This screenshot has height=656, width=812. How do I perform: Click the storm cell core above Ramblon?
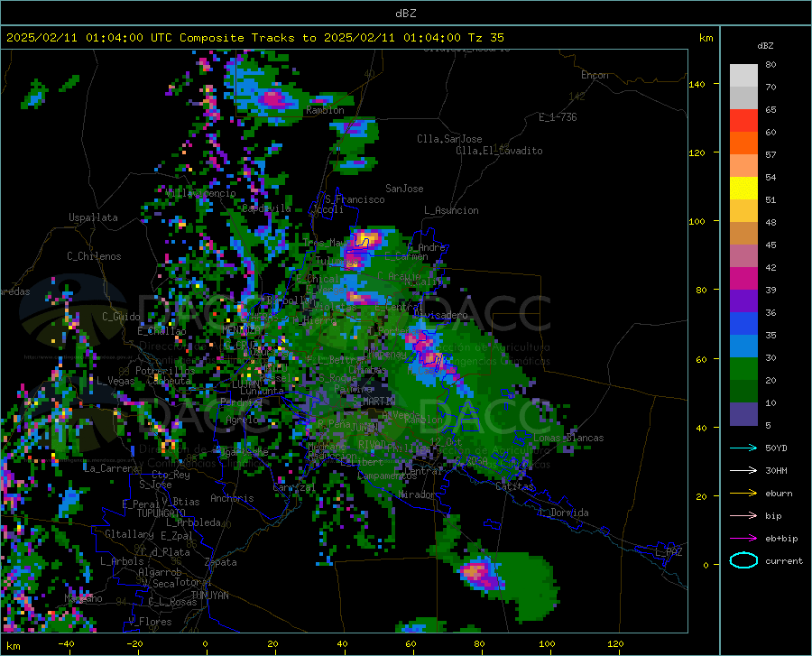[272, 97]
